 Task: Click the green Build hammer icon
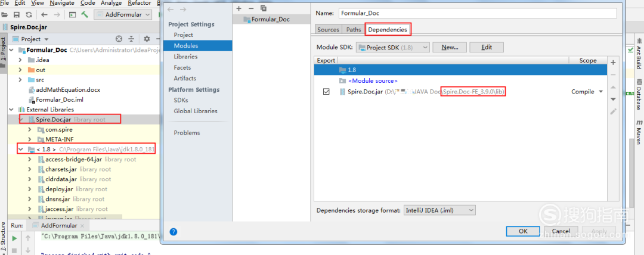[x=85, y=15]
